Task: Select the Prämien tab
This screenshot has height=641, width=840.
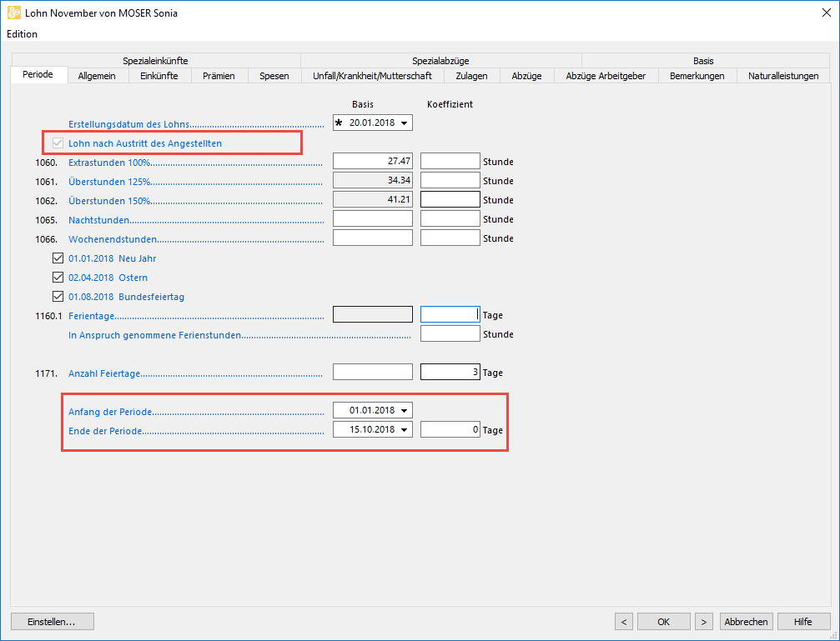Action: [219, 76]
